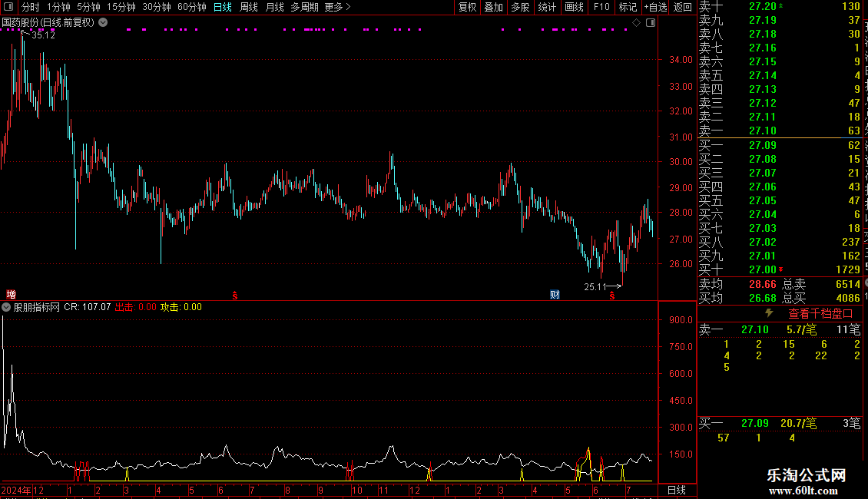Toggle the chart layout window icon
The height and width of the screenshot is (499, 868).
point(651,23)
